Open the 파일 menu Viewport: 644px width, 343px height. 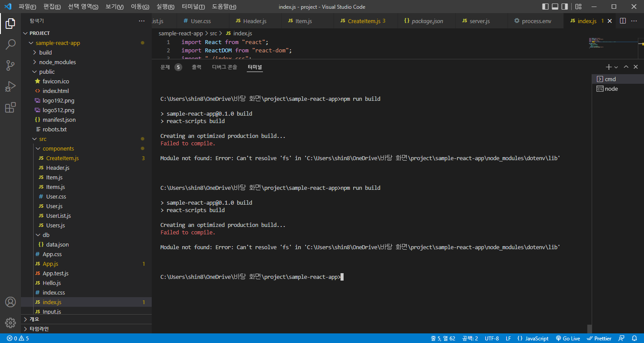point(27,7)
